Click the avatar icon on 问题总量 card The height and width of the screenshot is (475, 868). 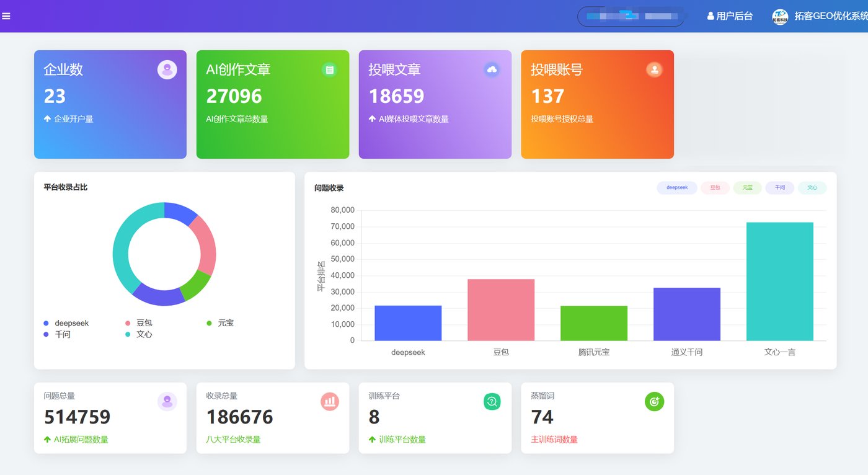click(167, 402)
